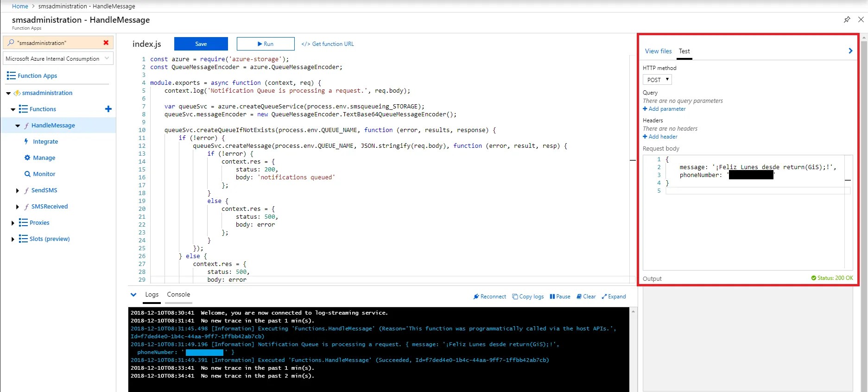Viewport: 868px width, 392px height.
Task: Click the Add parameter link
Action: (x=667, y=109)
